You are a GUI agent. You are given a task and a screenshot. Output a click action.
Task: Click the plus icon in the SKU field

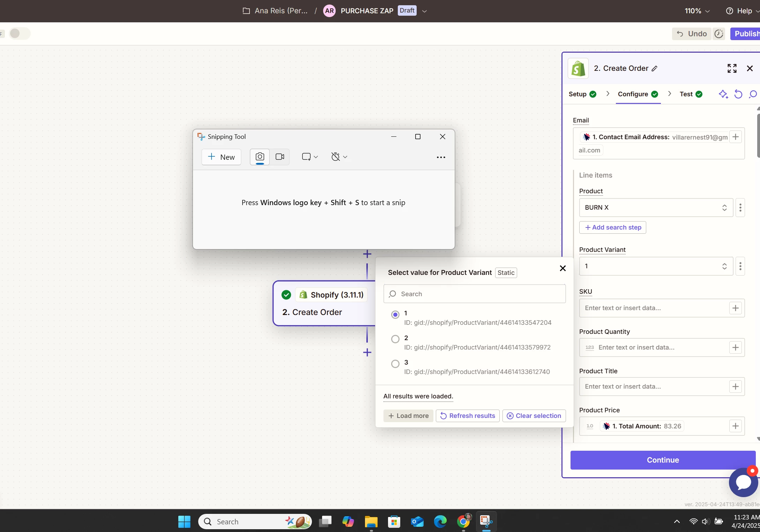735,308
